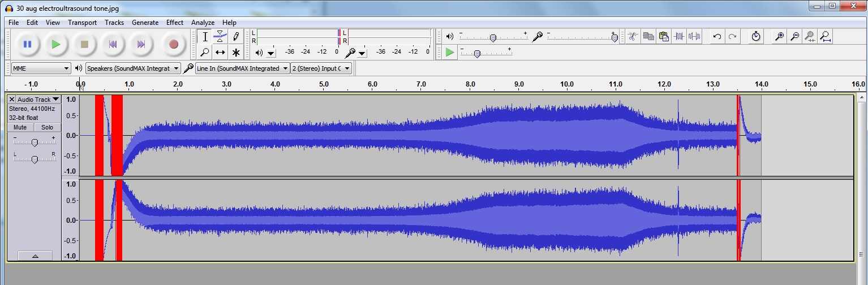The image size is (868, 285).
Task: Click the track pan slider knob
Action: click(x=35, y=159)
